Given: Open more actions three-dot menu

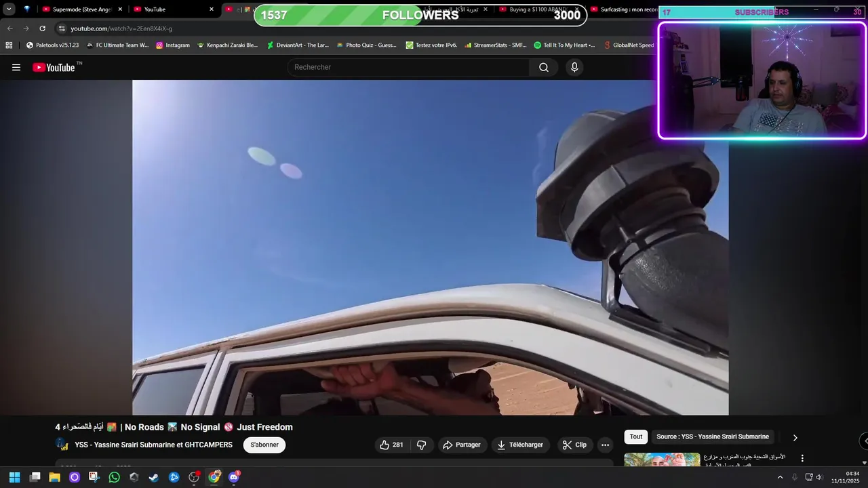Looking at the screenshot, I should click(x=605, y=445).
